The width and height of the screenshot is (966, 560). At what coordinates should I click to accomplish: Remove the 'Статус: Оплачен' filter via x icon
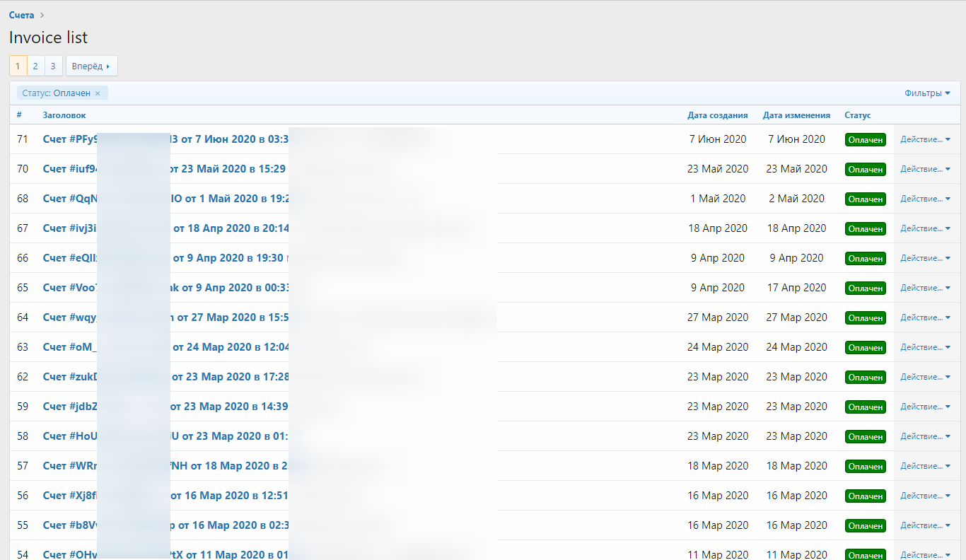click(98, 93)
